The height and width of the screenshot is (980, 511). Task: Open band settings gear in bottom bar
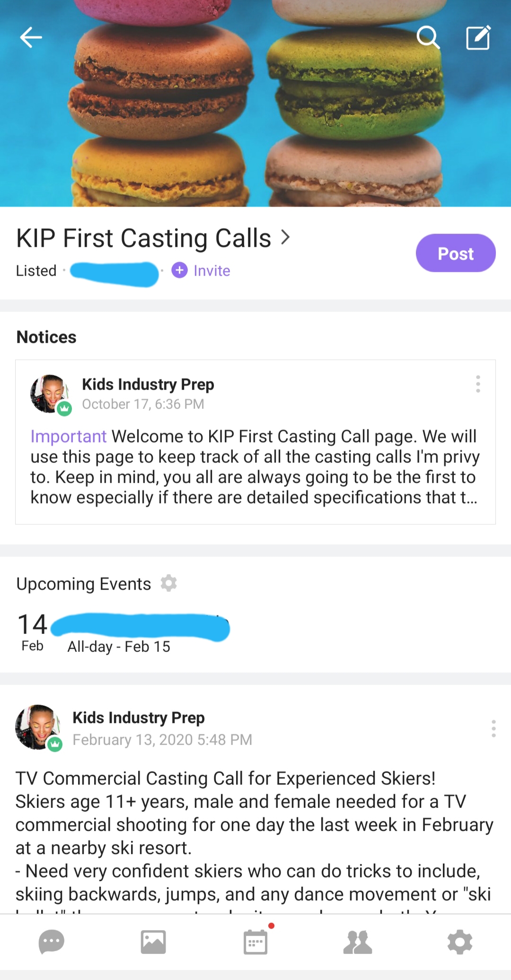coord(460,942)
